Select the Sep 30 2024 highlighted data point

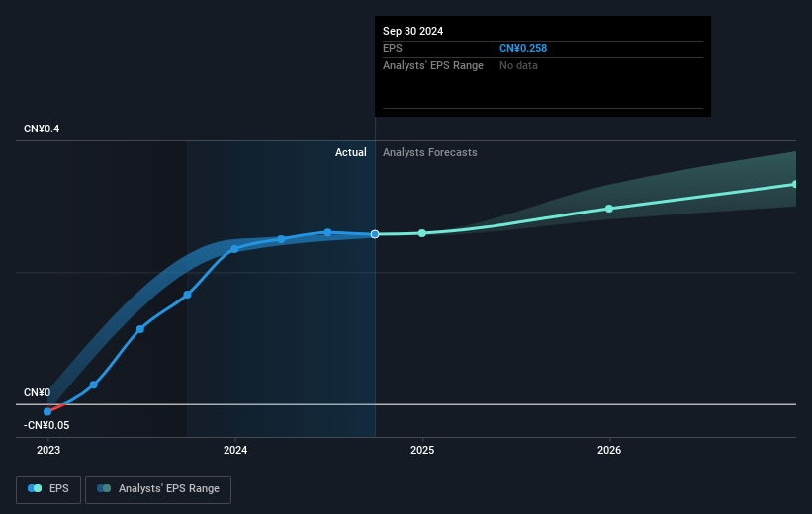coord(375,234)
